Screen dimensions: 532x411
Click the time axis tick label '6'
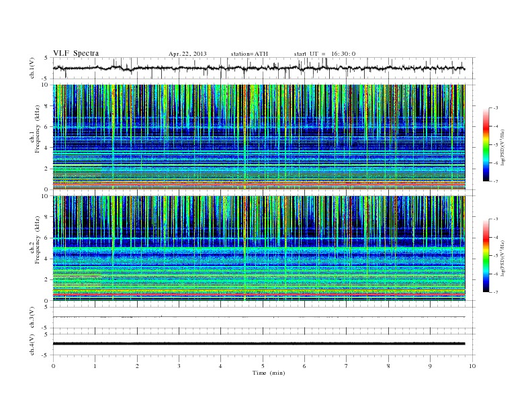[x=304, y=366]
